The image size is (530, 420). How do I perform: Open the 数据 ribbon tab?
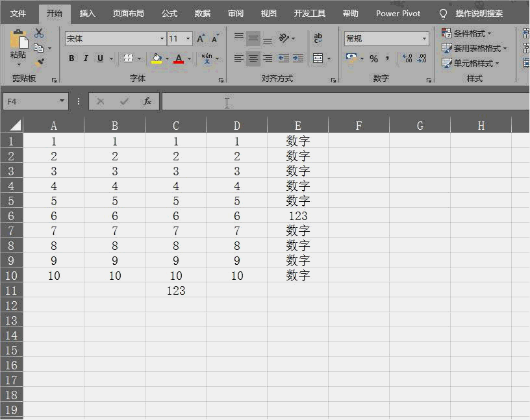coord(202,13)
